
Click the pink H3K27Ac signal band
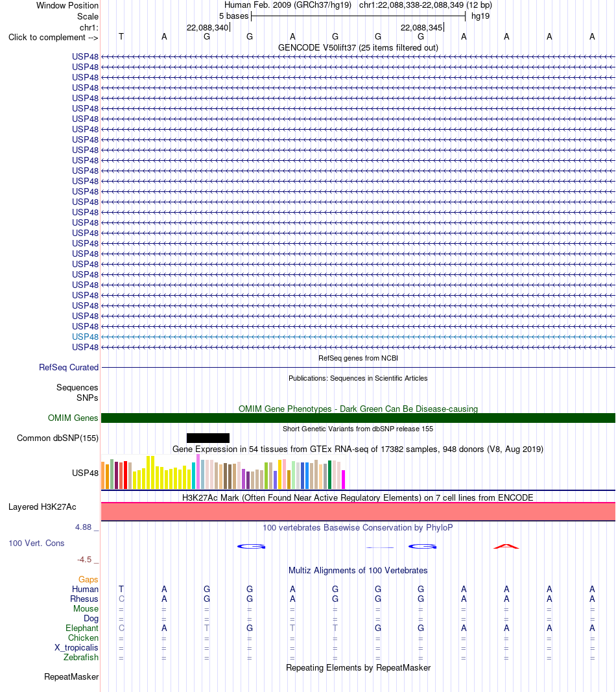(x=358, y=512)
